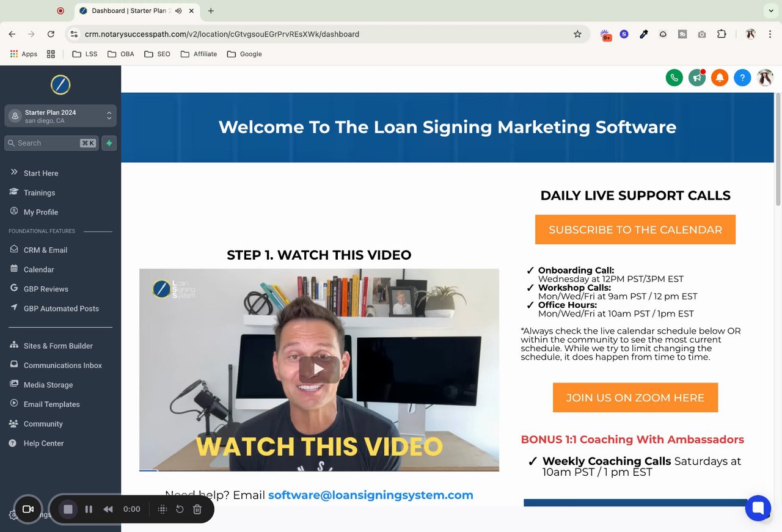782x532 pixels.
Task: Click the green lightning quick actions icon
Action: pyautogui.click(x=109, y=143)
